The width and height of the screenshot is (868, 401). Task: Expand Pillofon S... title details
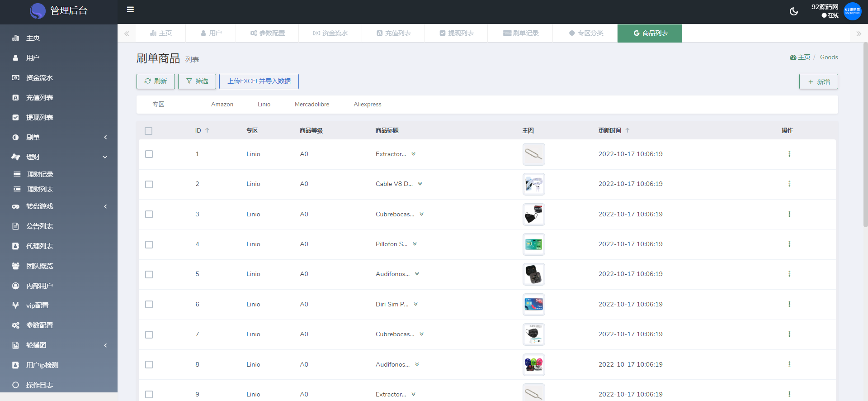coord(415,244)
